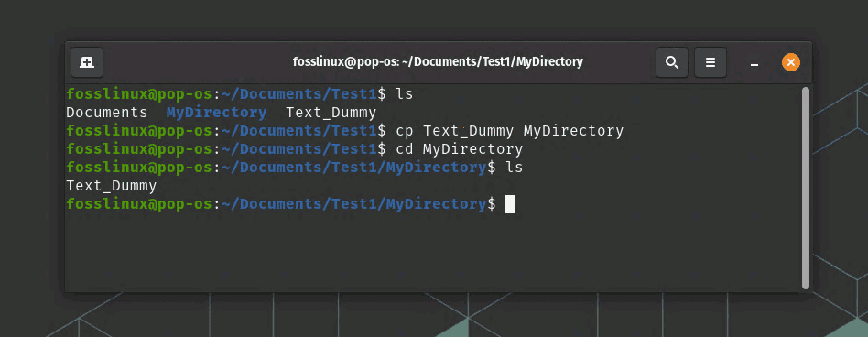Open the hamburger menu

coord(711,62)
